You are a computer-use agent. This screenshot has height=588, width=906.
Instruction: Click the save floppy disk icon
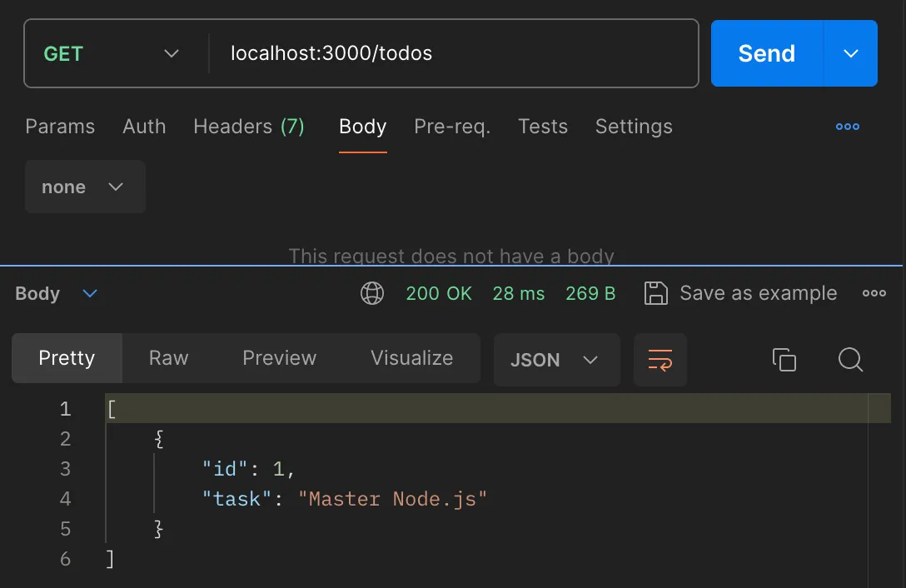[x=656, y=293]
